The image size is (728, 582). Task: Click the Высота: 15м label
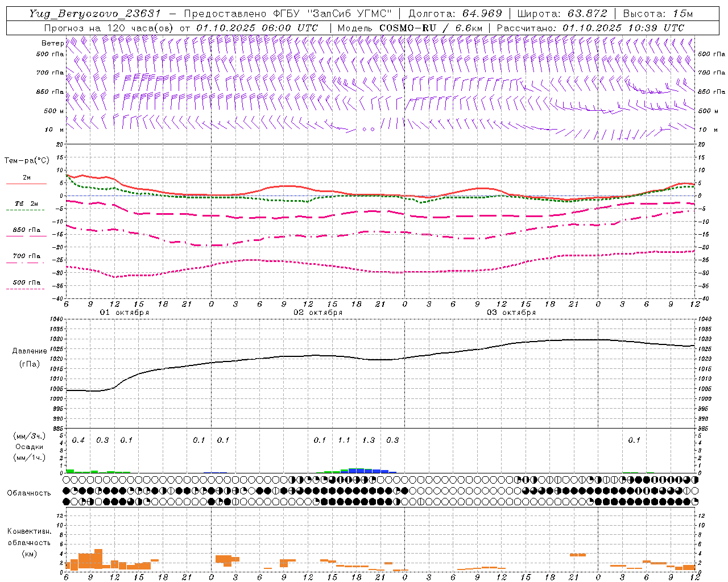[x=658, y=14]
